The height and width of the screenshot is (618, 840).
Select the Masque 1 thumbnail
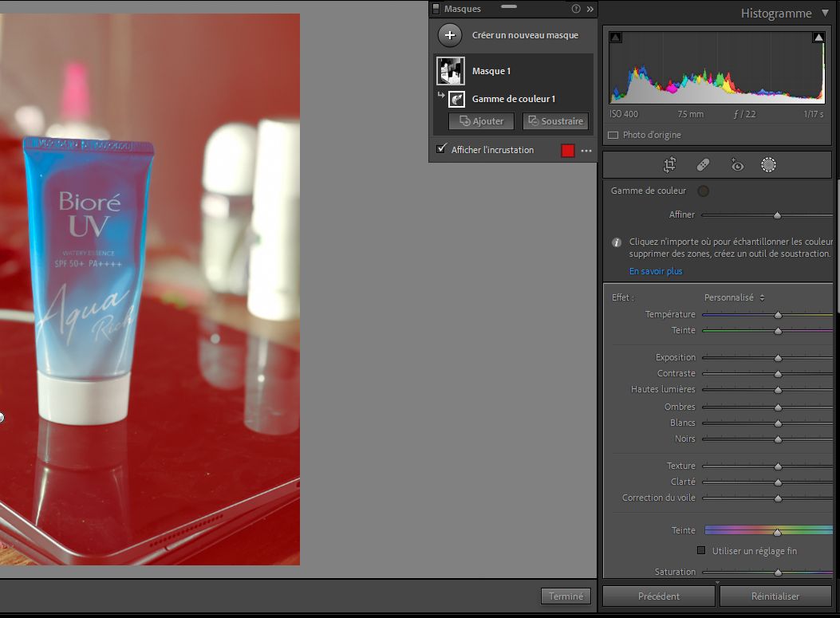tap(451, 71)
